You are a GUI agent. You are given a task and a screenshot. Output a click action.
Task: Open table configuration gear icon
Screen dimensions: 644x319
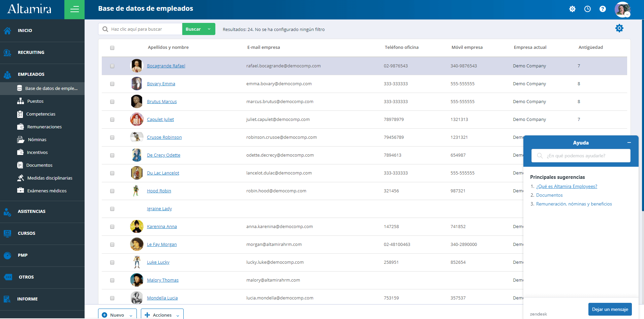coord(619,28)
